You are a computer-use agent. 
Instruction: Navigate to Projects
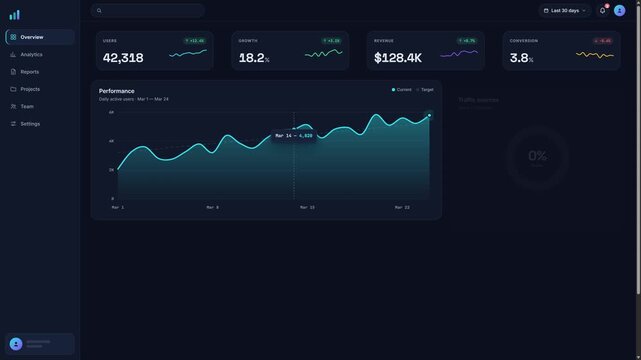tap(40, 89)
